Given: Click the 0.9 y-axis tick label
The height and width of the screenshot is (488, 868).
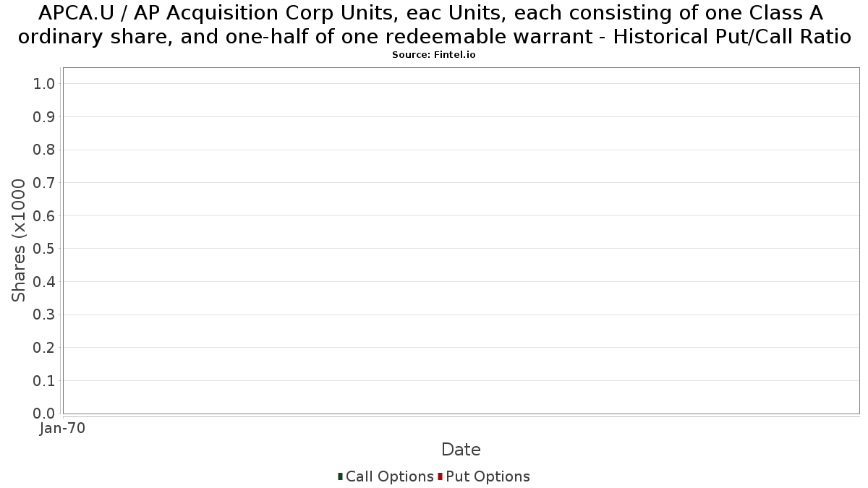Looking at the screenshot, I should pos(44,117).
